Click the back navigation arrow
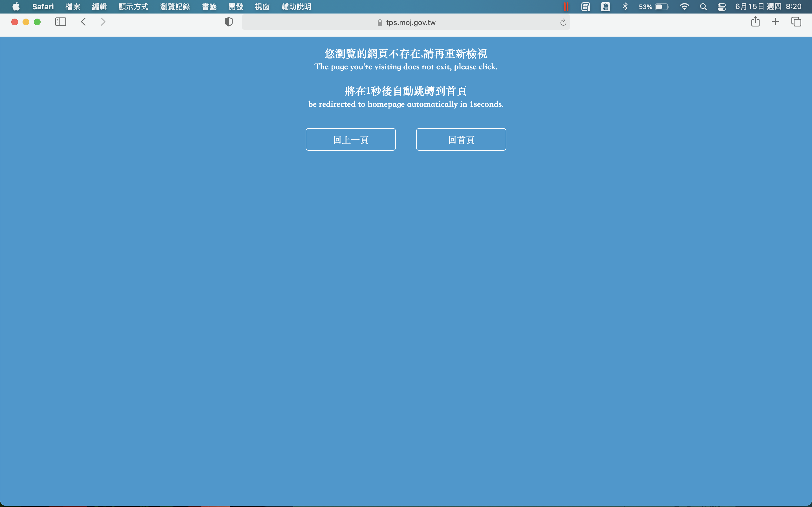Viewport: 812px width, 507px height. 84,22
